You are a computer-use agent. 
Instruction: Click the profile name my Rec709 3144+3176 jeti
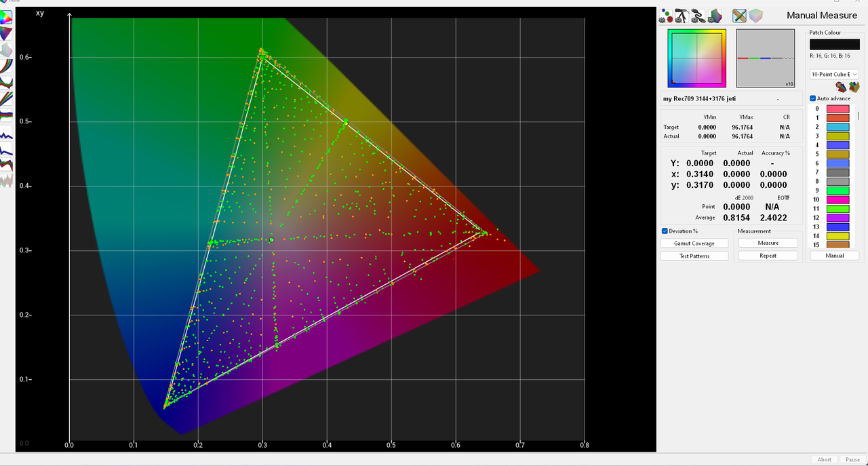(x=699, y=98)
